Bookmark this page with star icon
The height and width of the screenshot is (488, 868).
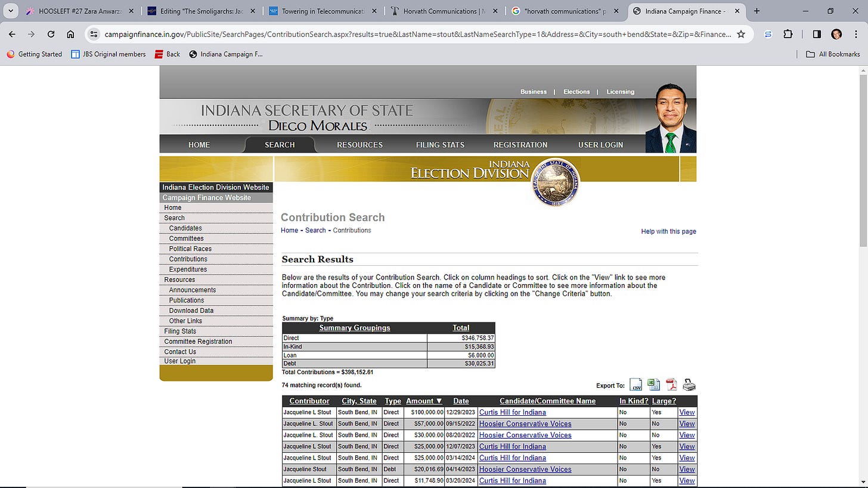(741, 34)
